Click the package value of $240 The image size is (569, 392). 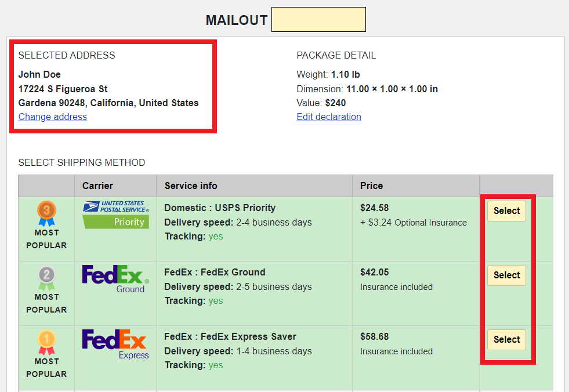coord(335,103)
